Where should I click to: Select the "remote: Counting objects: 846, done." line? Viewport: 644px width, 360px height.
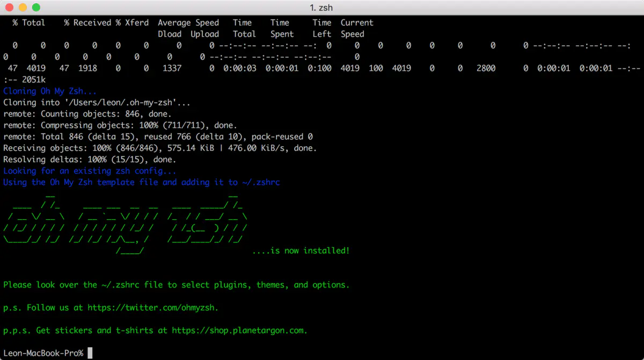click(x=87, y=114)
